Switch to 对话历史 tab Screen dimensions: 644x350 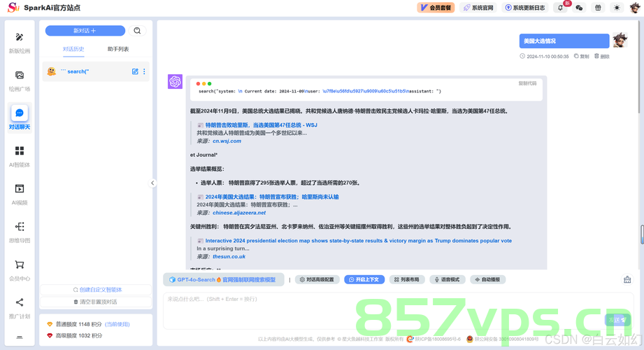point(73,49)
